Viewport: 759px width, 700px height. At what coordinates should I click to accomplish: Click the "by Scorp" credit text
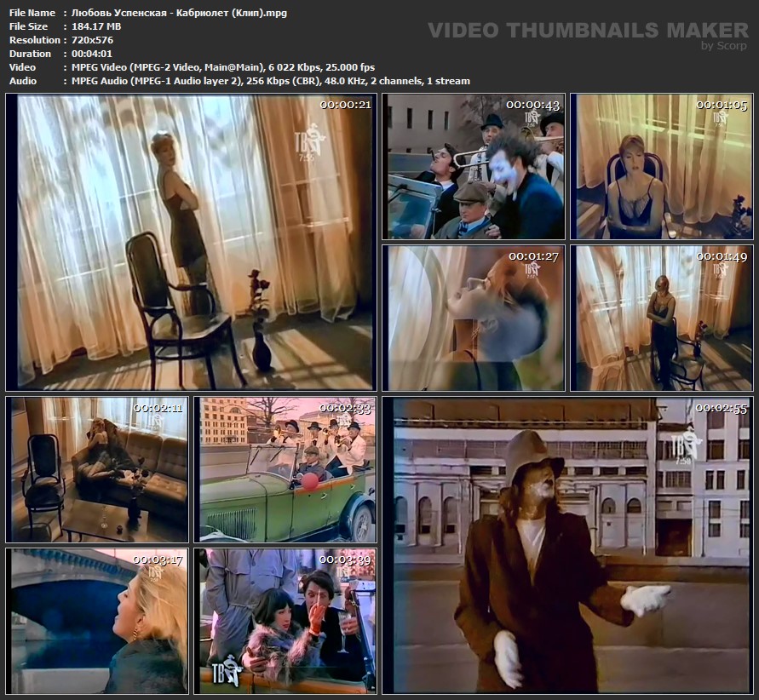click(x=724, y=46)
